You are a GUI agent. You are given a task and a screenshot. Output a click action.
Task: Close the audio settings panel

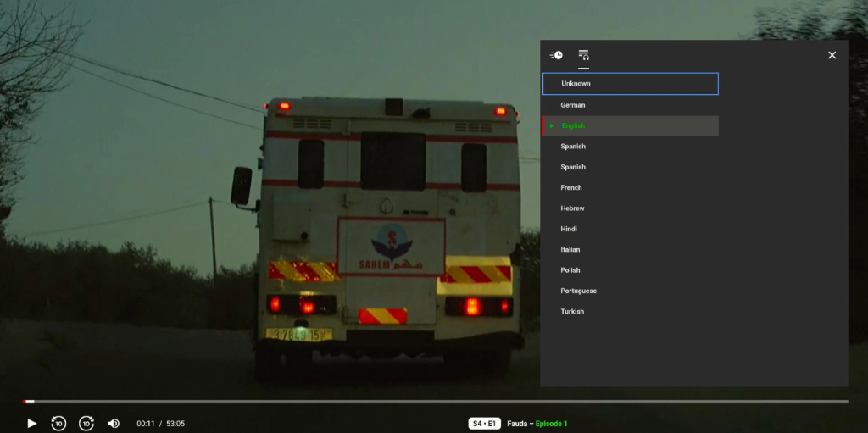click(832, 55)
